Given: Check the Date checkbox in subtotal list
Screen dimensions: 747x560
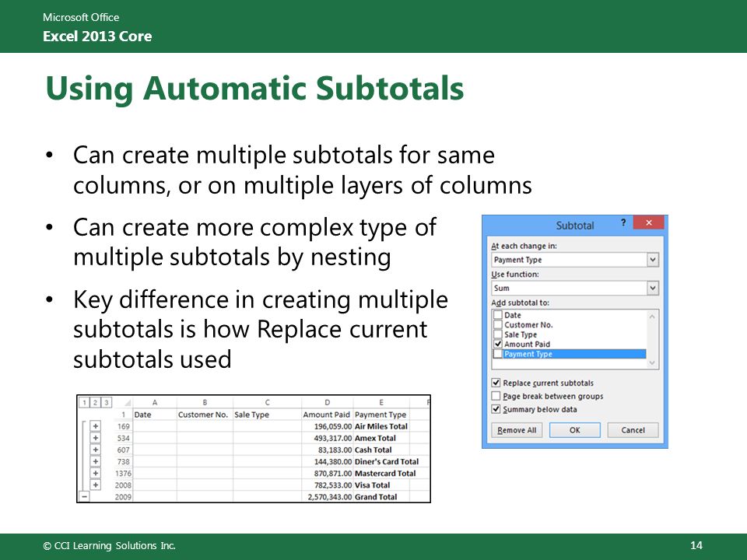Looking at the screenshot, I should (x=498, y=315).
